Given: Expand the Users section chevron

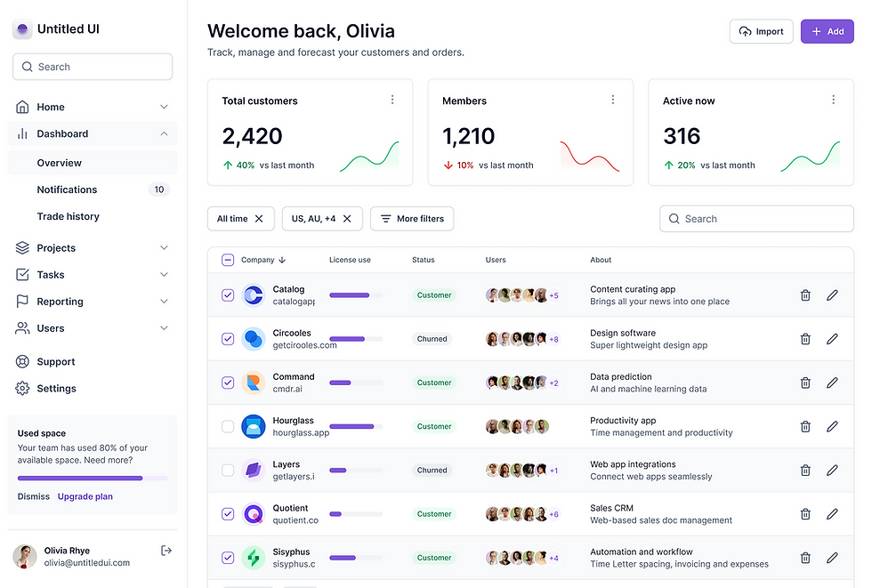Looking at the screenshot, I should click(x=164, y=328).
